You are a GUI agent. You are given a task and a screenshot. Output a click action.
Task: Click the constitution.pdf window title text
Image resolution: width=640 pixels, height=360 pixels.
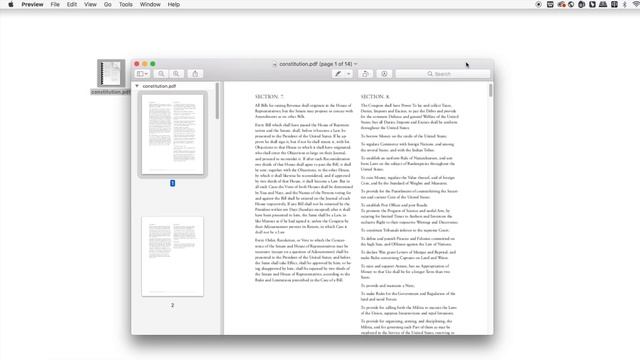click(x=316, y=64)
